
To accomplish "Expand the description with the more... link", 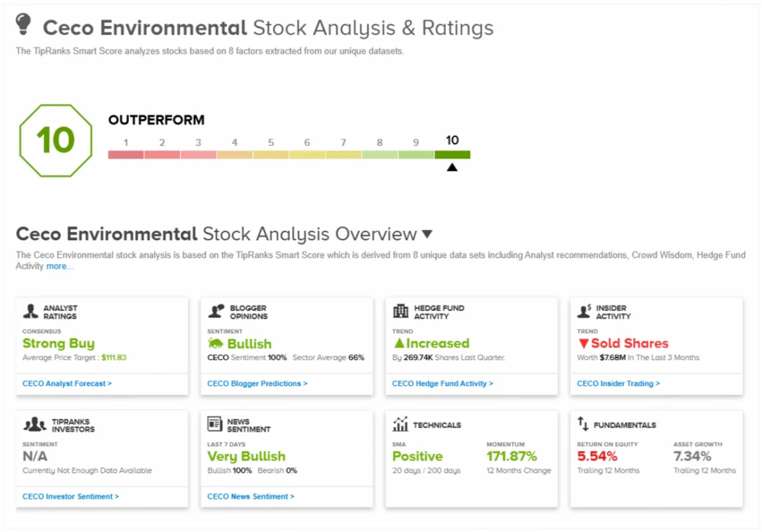I will tap(60, 267).
